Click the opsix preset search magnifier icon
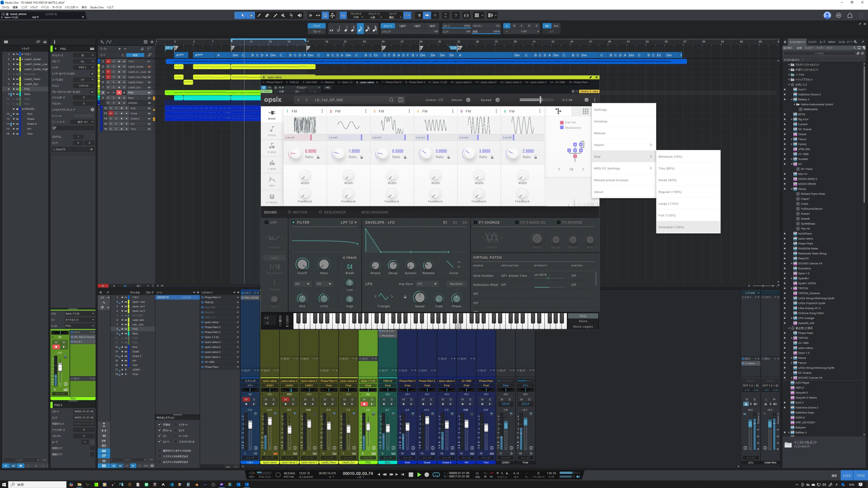Viewport: 868px width, 488px height. coord(391,100)
